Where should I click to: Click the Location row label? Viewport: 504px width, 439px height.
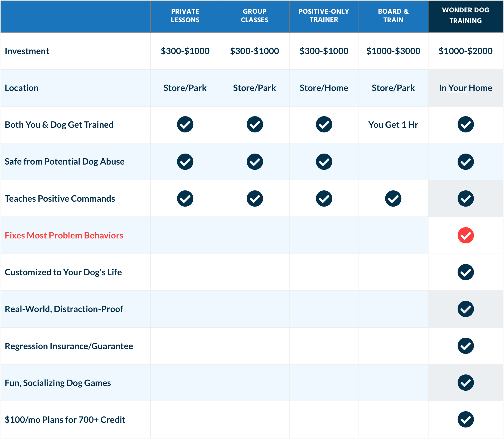pos(22,88)
